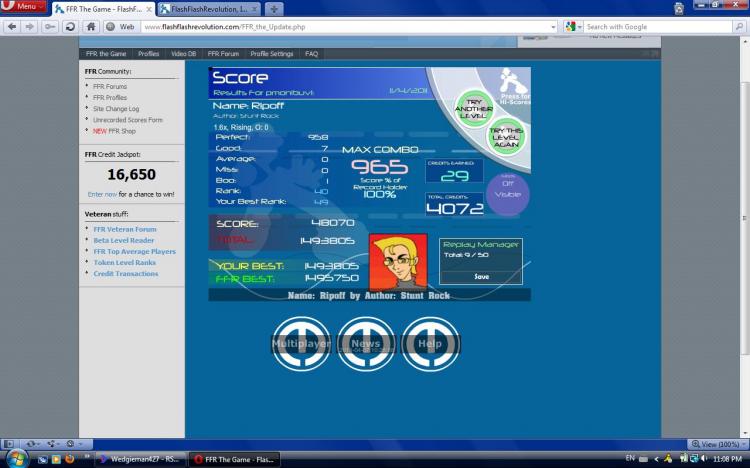
Task: Reload the page with the Reload icon
Action: 70,27
